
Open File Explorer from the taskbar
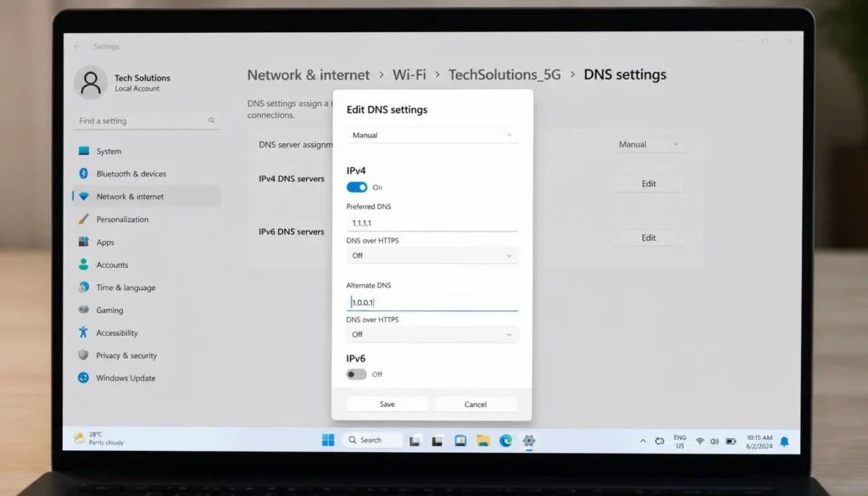[483, 441]
